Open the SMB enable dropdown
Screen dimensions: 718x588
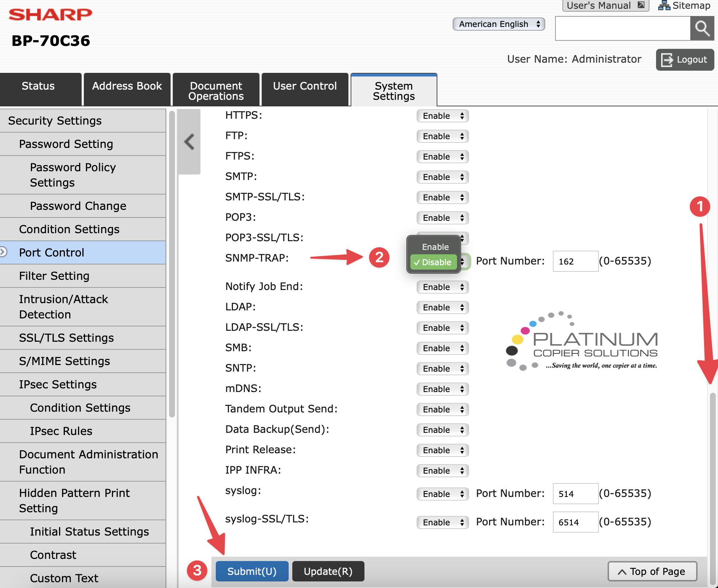442,348
